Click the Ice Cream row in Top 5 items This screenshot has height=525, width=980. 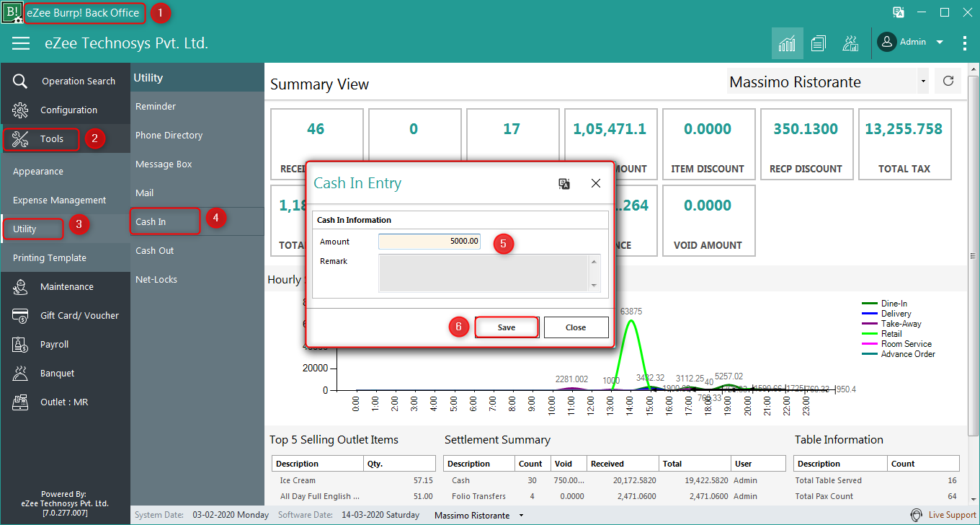[354, 480]
